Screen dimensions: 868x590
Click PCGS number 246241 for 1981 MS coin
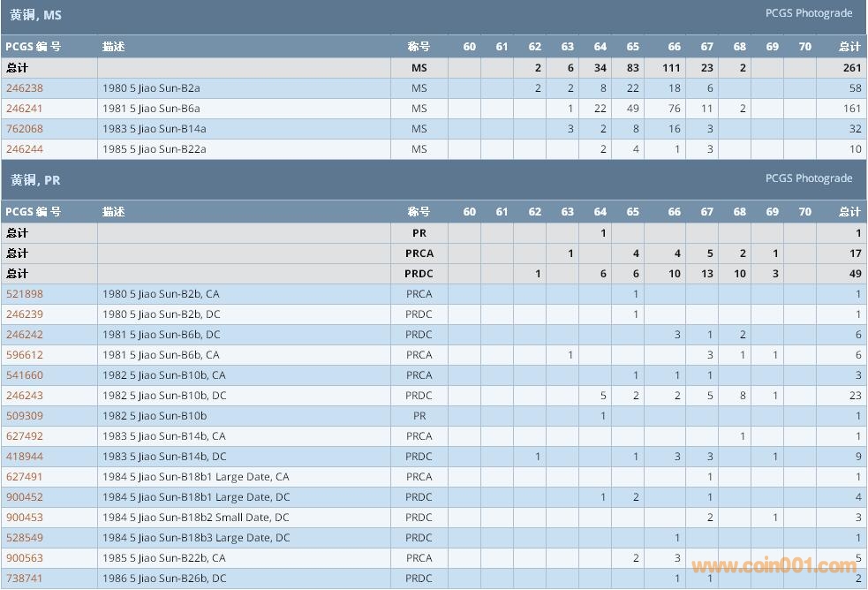tap(25, 109)
